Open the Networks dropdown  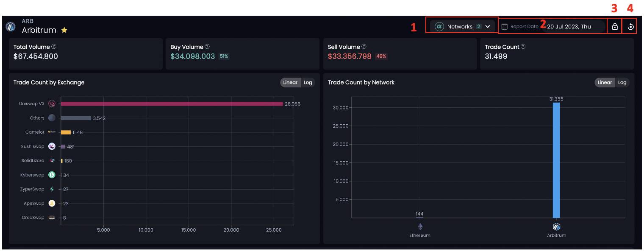[x=463, y=26]
